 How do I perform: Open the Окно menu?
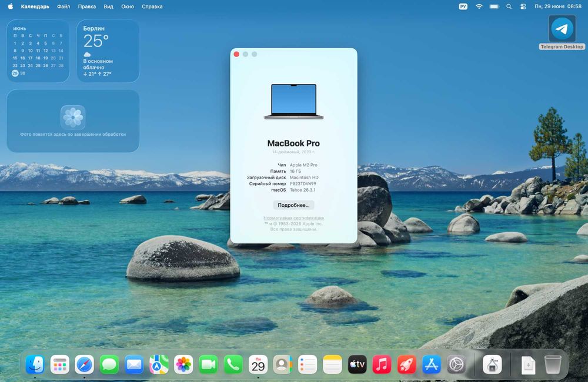point(128,6)
